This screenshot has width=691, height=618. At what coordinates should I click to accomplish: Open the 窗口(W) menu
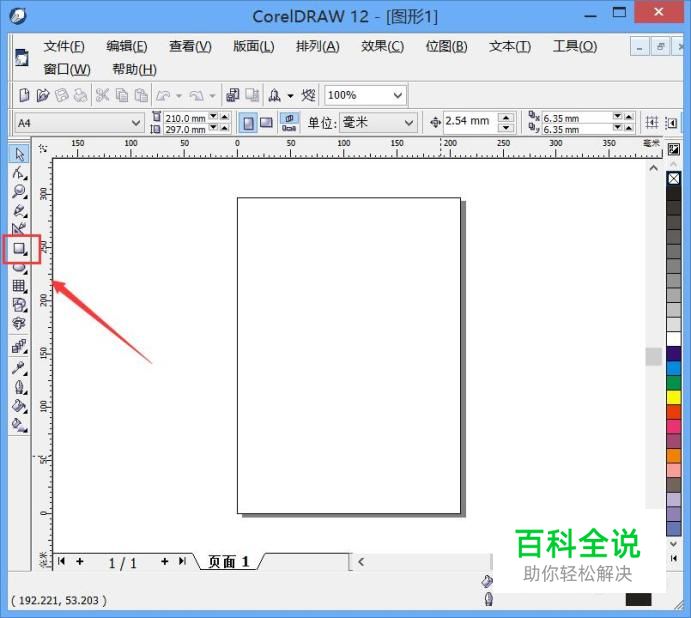coord(67,69)
